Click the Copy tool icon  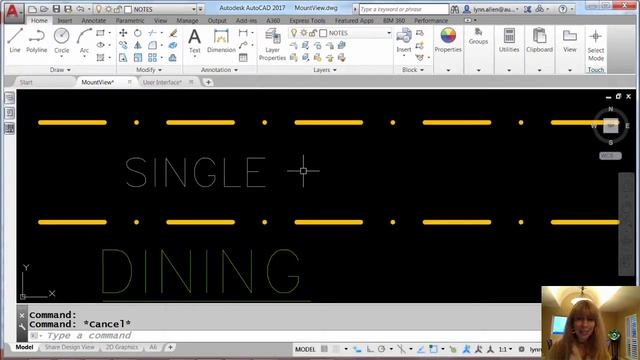(123, 45)
